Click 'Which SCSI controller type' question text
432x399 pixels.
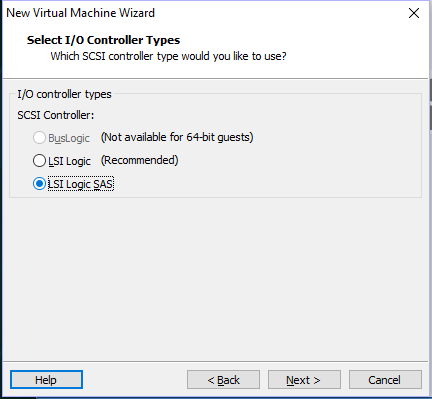[x=169, y=56]
